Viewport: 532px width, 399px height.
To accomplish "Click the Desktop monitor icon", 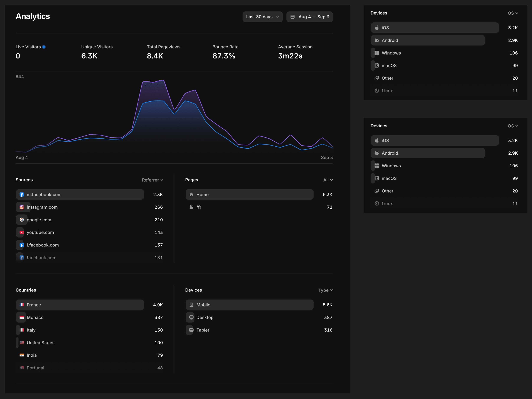I will coord(191,317).
